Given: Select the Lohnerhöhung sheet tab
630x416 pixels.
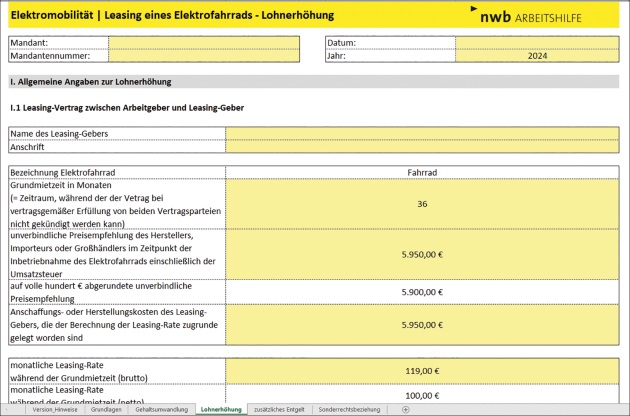Looking at the screenshot, I should tap(221, 409).
